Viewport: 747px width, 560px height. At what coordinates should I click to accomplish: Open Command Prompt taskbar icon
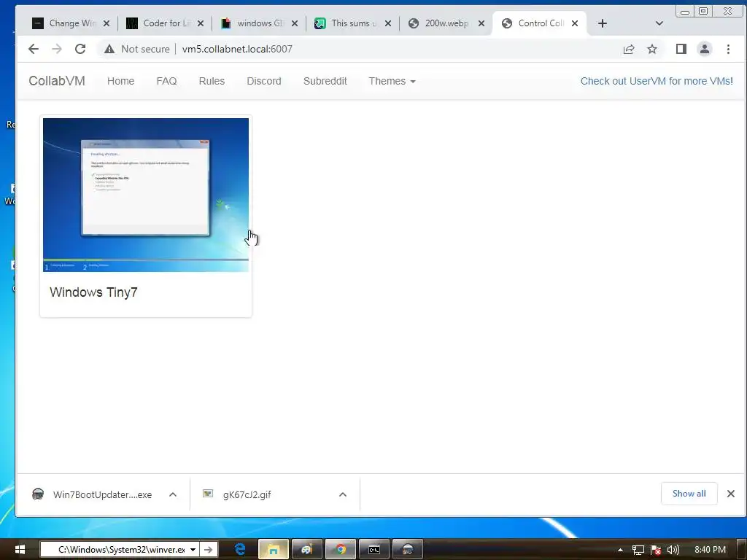[x=374, y=550]
